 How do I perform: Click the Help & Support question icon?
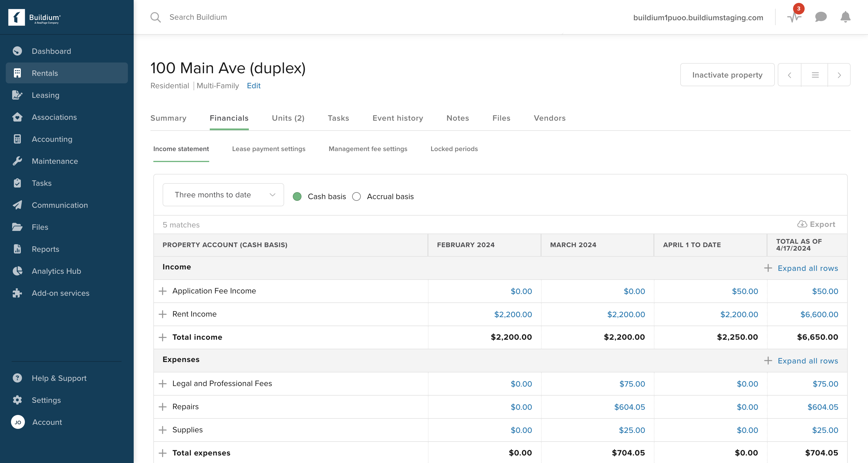tap(17, 378)
